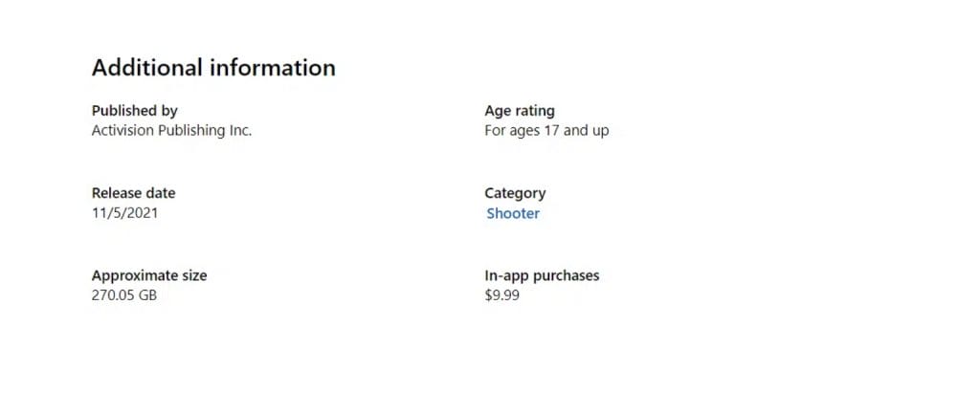Open the Shooter category link
Viewport: 980px width, 413px height.
pos(513,213)
